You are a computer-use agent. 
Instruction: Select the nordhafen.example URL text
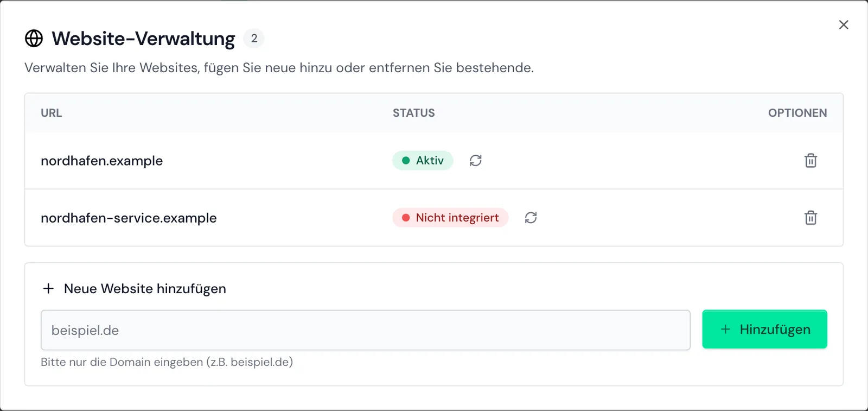(102, 161)
